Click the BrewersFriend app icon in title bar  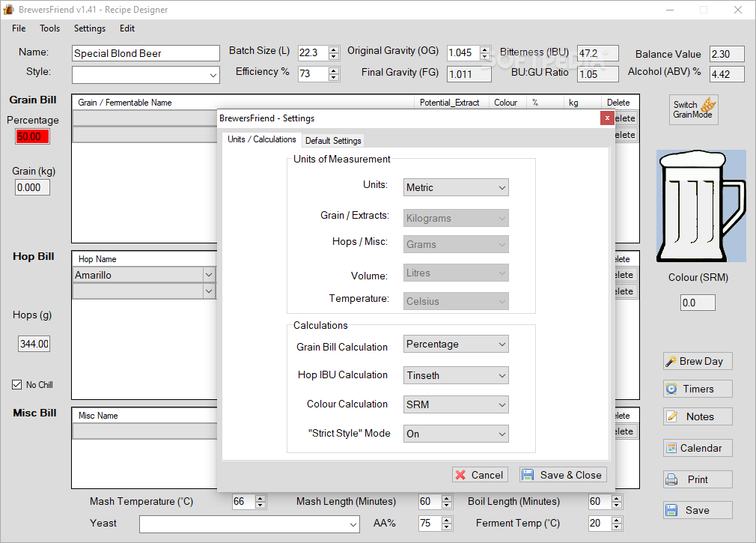point(9,9)
